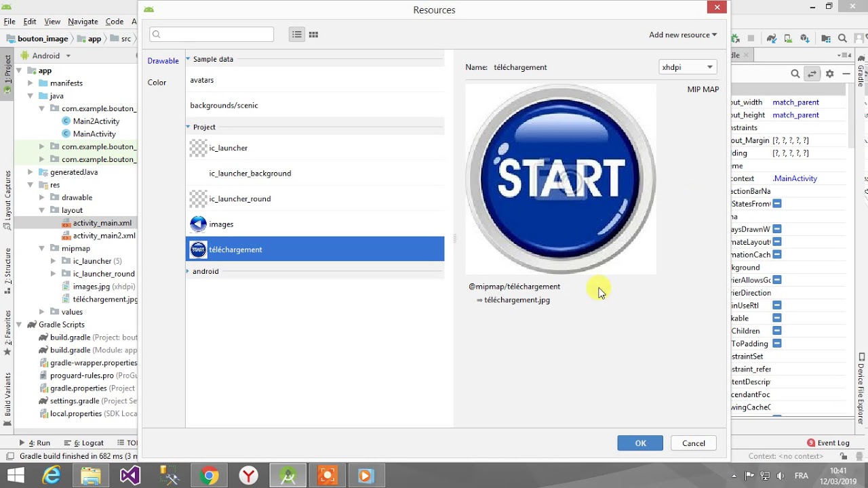Click the bouton_image breadcrumb
The image size is (868, 488).
point(37,39)
